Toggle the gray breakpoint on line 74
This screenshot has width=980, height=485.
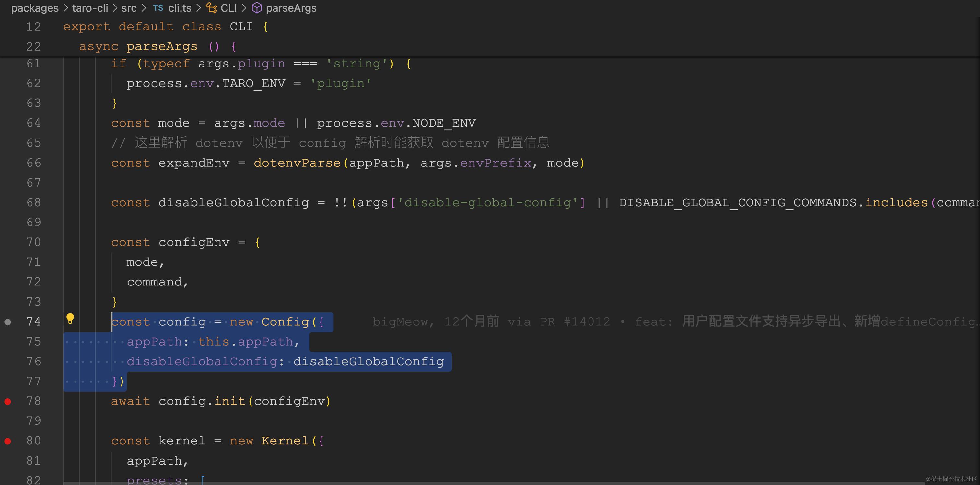click(x=7, y=322)
